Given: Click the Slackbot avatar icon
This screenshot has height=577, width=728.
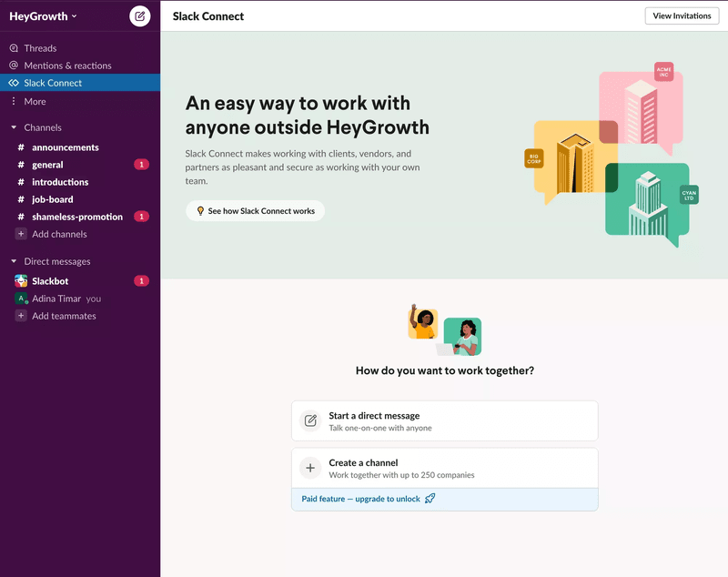Looking at the screenshot, I should point(19,281).
